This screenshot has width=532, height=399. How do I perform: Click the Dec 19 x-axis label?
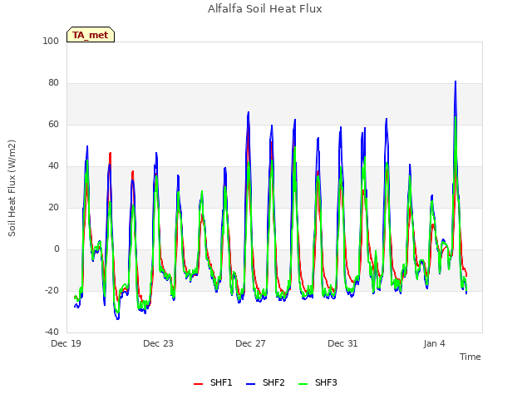66,343
